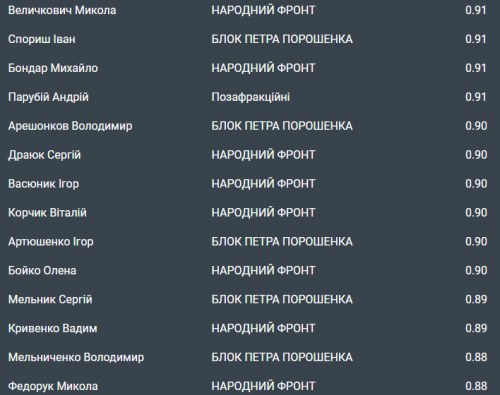Select the Позафракційні faction label
Viewport: 500px width, 395px height.
[251, 97]
